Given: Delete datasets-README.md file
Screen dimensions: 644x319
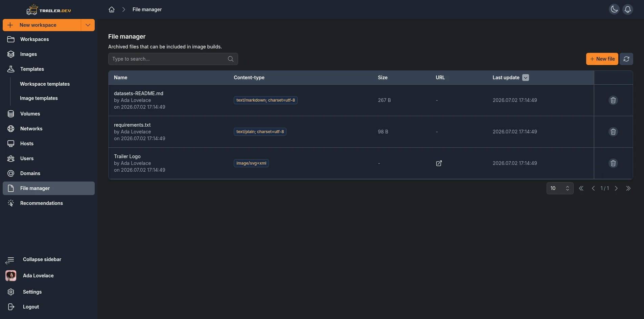Looking at the screenshot, I should click(613, 100).
